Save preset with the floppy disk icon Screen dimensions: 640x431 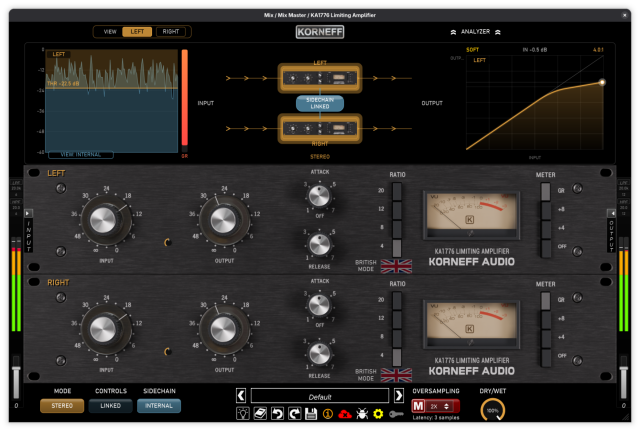[311, 414]
